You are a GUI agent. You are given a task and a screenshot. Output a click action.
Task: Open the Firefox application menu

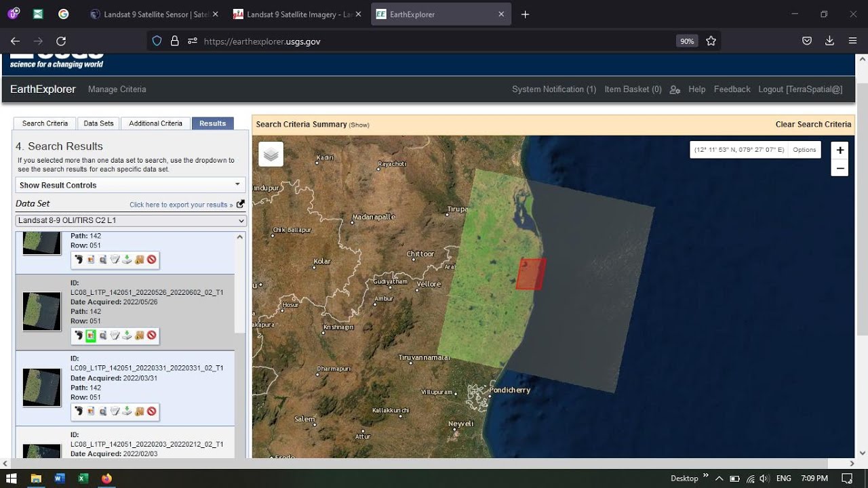coord(852,41)
